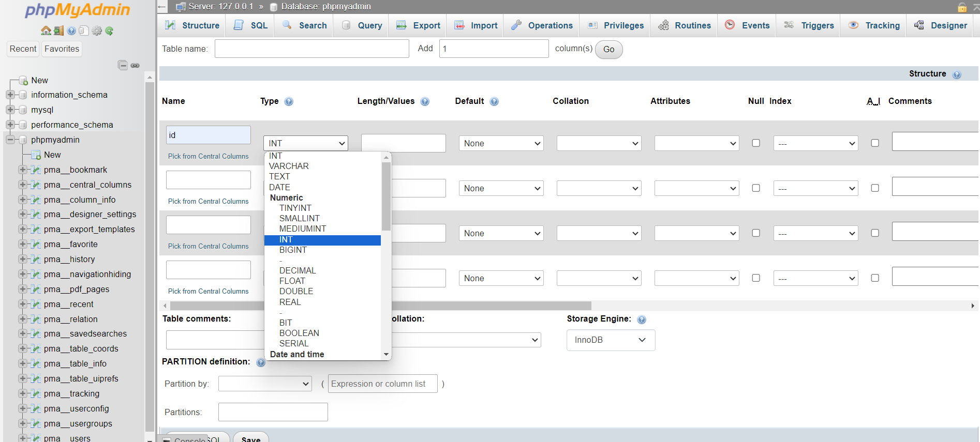Image resolution: width=980 pixels, height=442 pixels.
Task: Open the Operations tab
Action: (x=542, y=25)
